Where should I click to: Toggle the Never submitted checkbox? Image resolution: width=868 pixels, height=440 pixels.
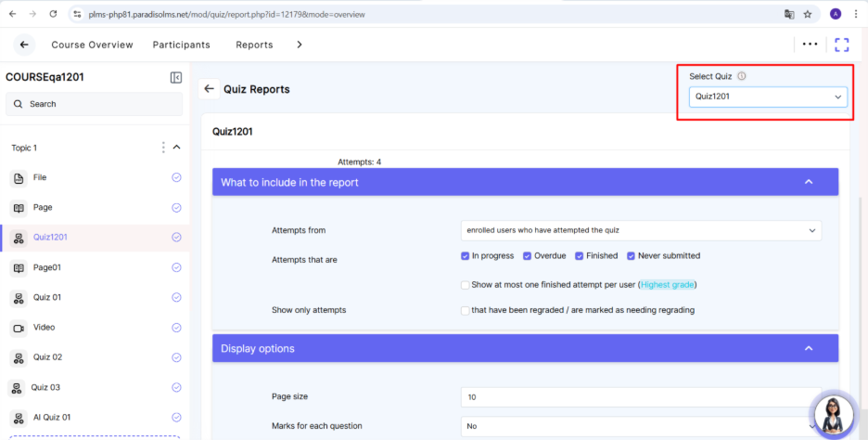pos(631,256)
